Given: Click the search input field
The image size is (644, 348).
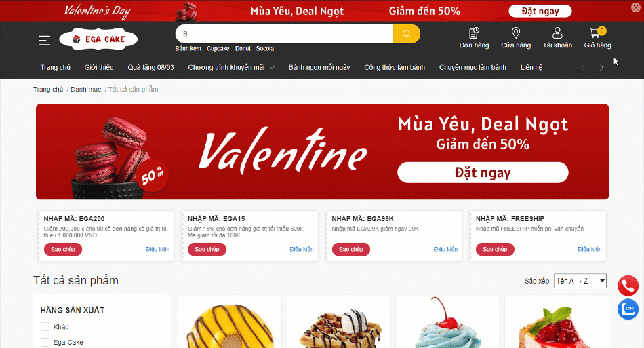Looking at the screenshot, I should (284, 34).
